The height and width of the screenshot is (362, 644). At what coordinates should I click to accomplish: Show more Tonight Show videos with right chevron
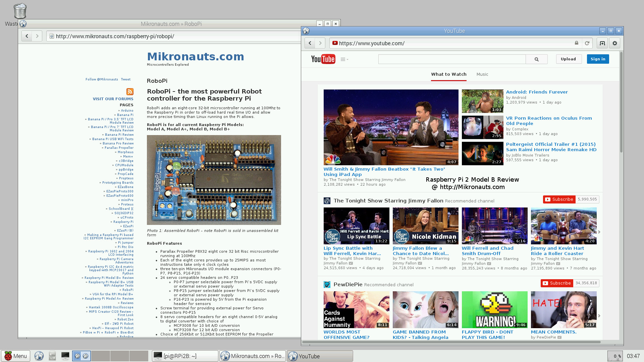(599, 232)
